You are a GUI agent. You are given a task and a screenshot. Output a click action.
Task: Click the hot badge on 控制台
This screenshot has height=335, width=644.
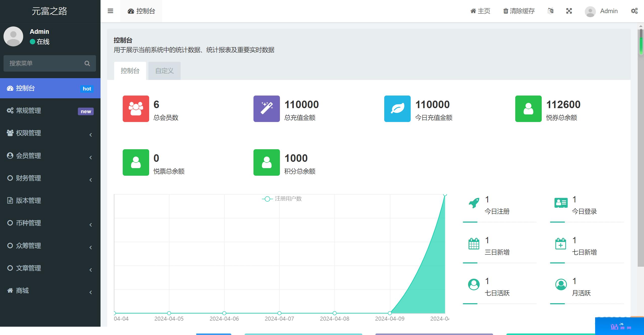(x=87, y=89)
